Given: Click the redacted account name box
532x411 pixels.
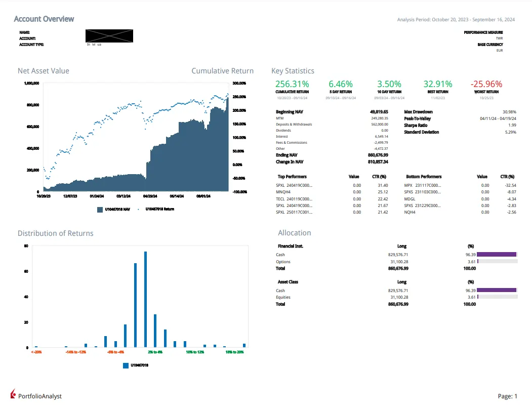Looking at the screenshot, I should tap(109, 35).
